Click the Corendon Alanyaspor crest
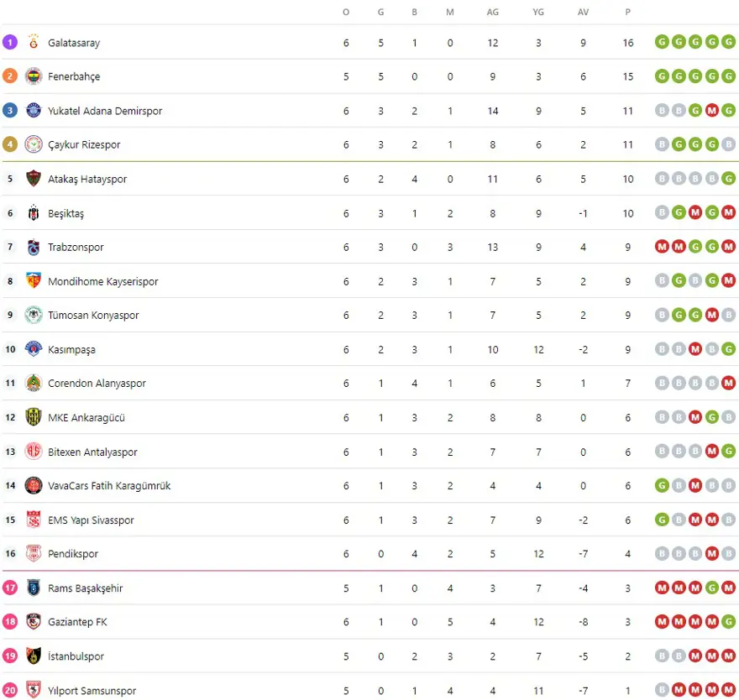 pos(34,384)
